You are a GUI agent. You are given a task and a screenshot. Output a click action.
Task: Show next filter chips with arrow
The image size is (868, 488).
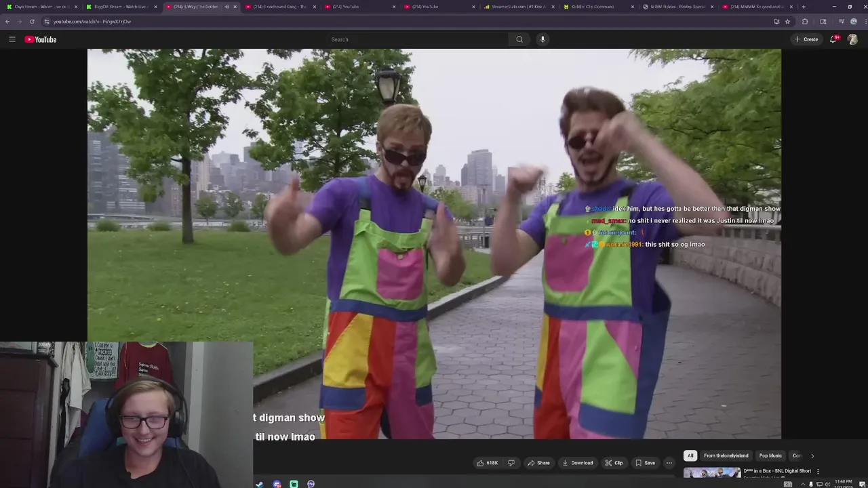812,455
